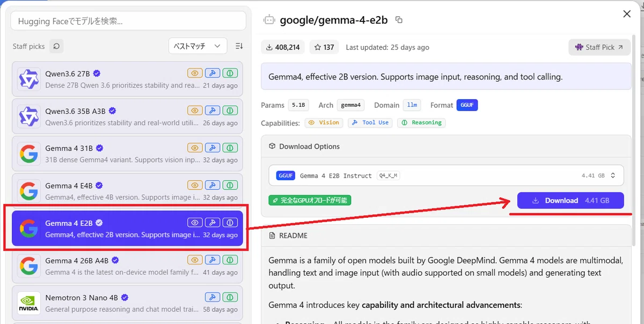Open the Gemma 4 26B A4B model entry
The image size is (644, 324).
click(127, 267)
